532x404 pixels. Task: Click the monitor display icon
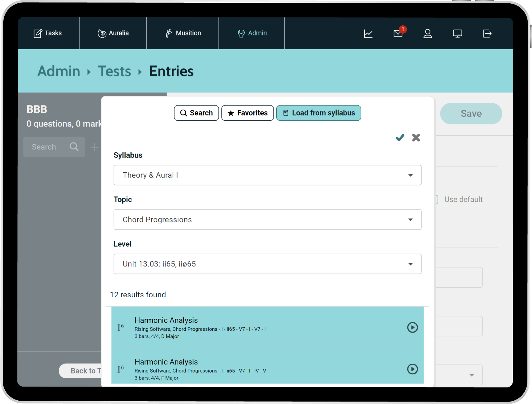(x=457, y=33)
